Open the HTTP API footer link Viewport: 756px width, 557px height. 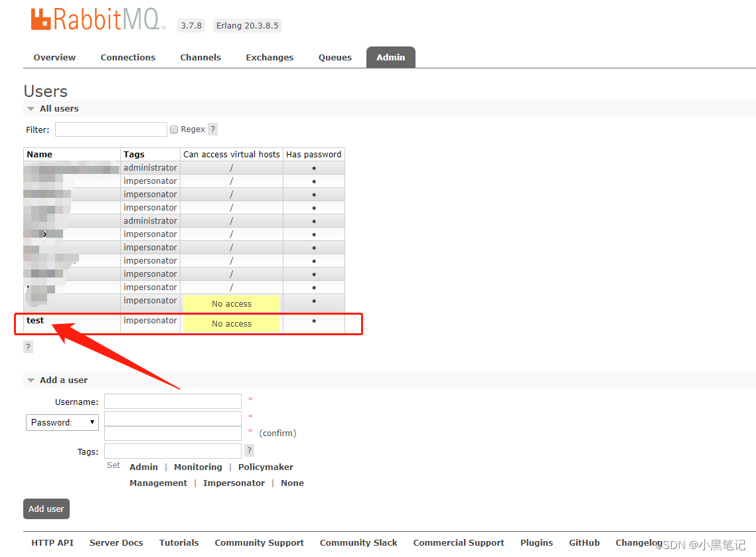tap(52, 542)
